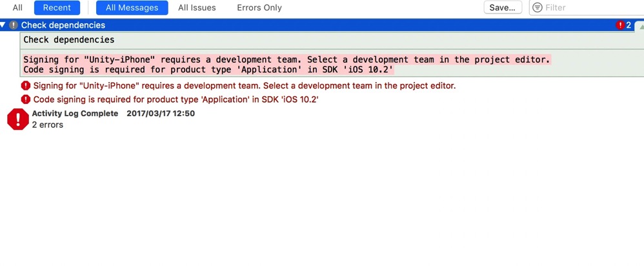Image resolution: width=644 pixels, height=266 pixels.
Task: Select the 'requires a development team' error row
Action: point(245,86)
